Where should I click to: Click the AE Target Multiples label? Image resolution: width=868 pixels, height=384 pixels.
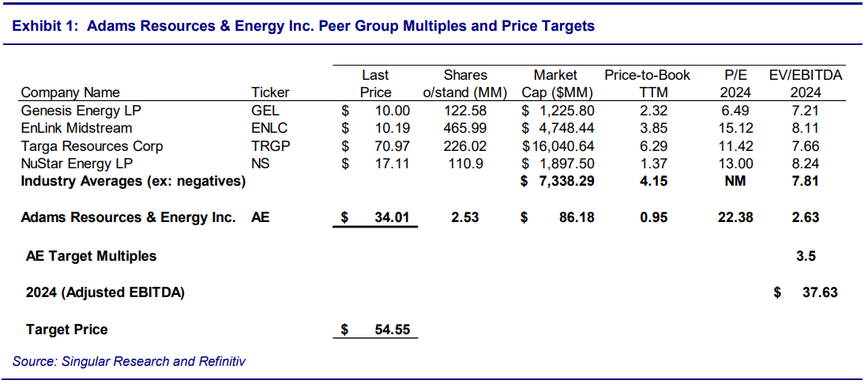(x=91, y=256)
